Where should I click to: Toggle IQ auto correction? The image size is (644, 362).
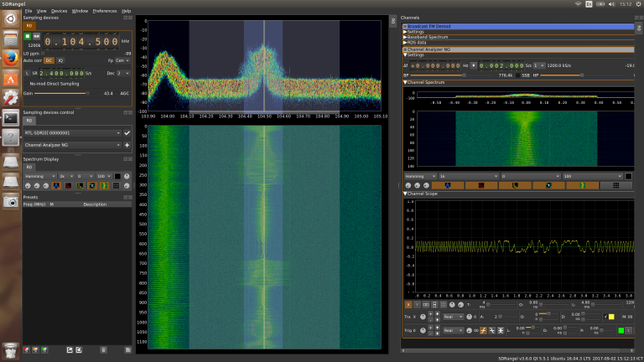(x=60, y=60)
